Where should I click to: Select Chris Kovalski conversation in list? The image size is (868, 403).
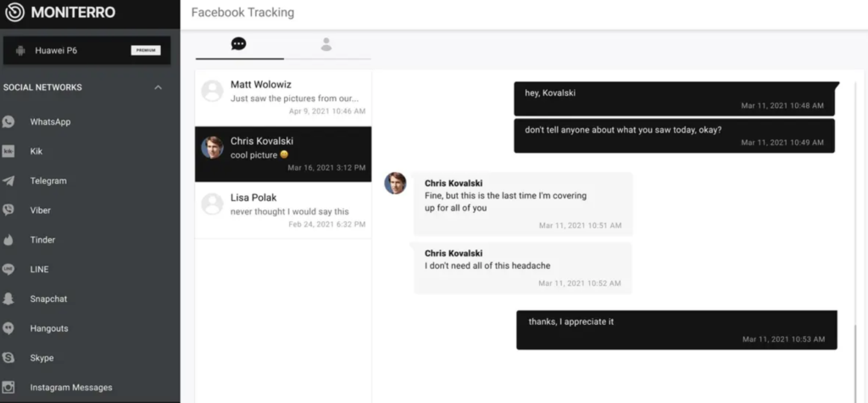tap(283, 154)
